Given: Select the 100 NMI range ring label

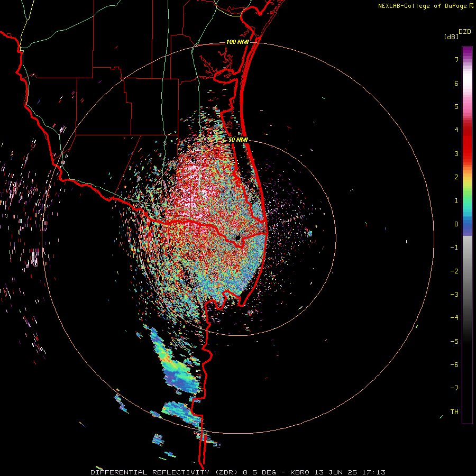Looking at the screenshot, I should point(237,42).
